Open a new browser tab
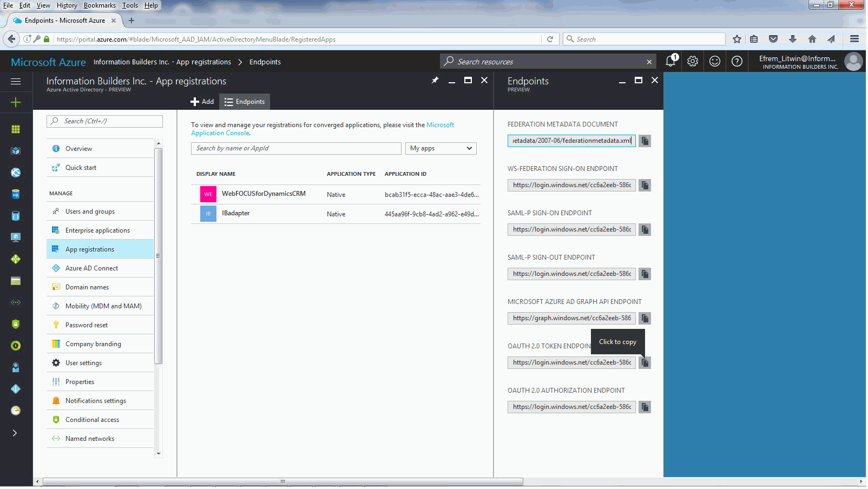This screenshot has height=489, width=868. point(131,21)
